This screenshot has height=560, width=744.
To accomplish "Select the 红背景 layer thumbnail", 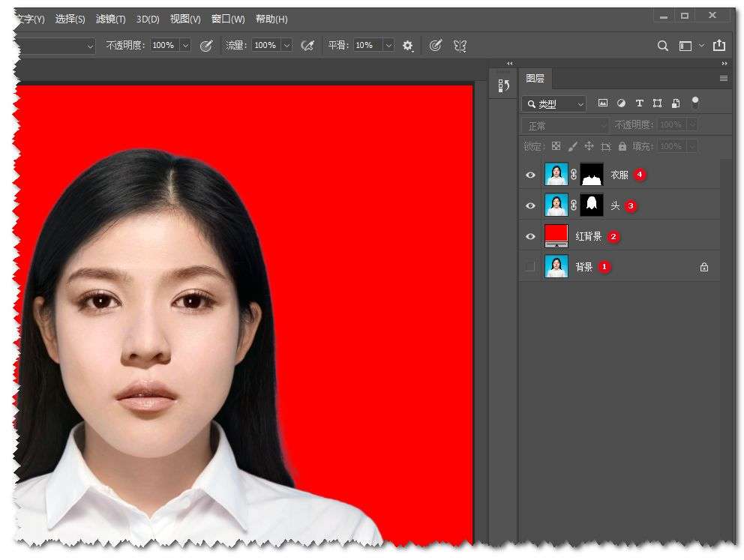I will [556, 236].
